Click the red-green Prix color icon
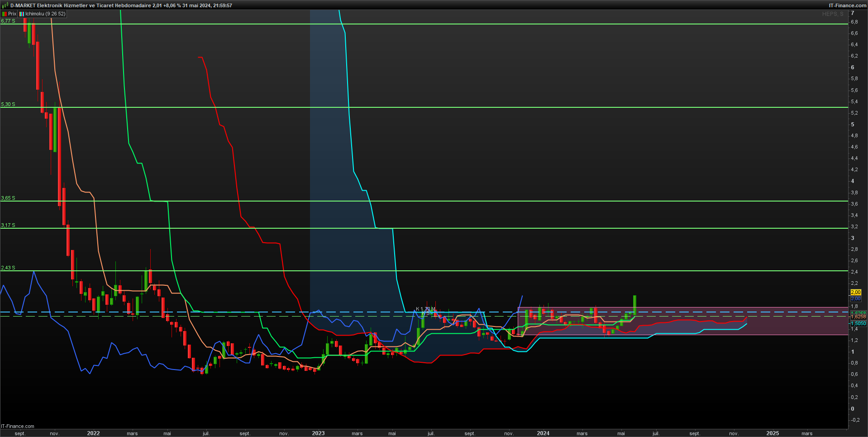868x437 pixels. (x=5, y=14)
